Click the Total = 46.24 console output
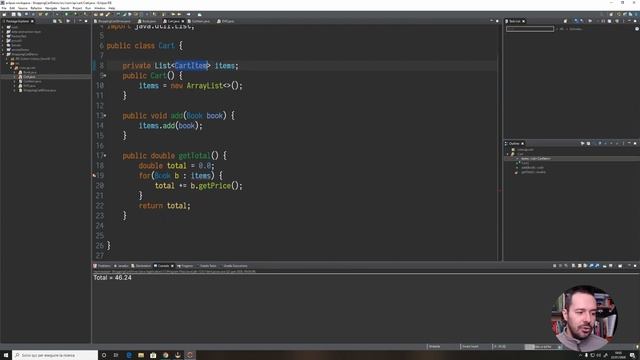The image size is (640, 360). 113,278
